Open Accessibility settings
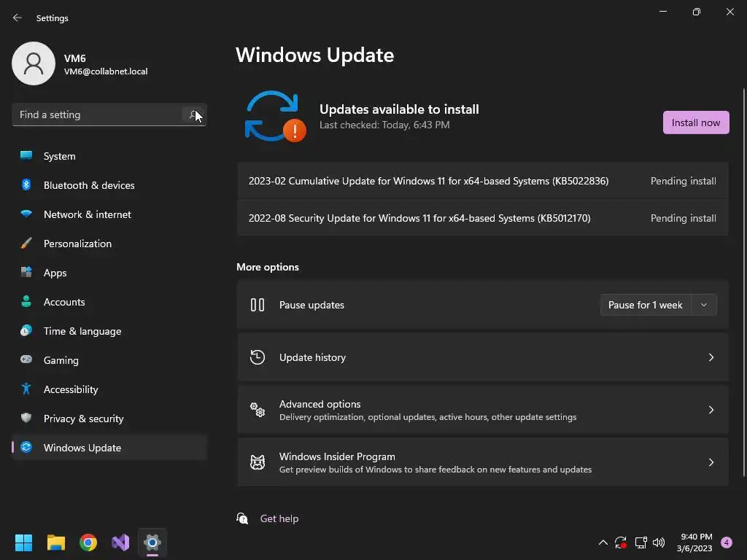 [x=109, y=389]
